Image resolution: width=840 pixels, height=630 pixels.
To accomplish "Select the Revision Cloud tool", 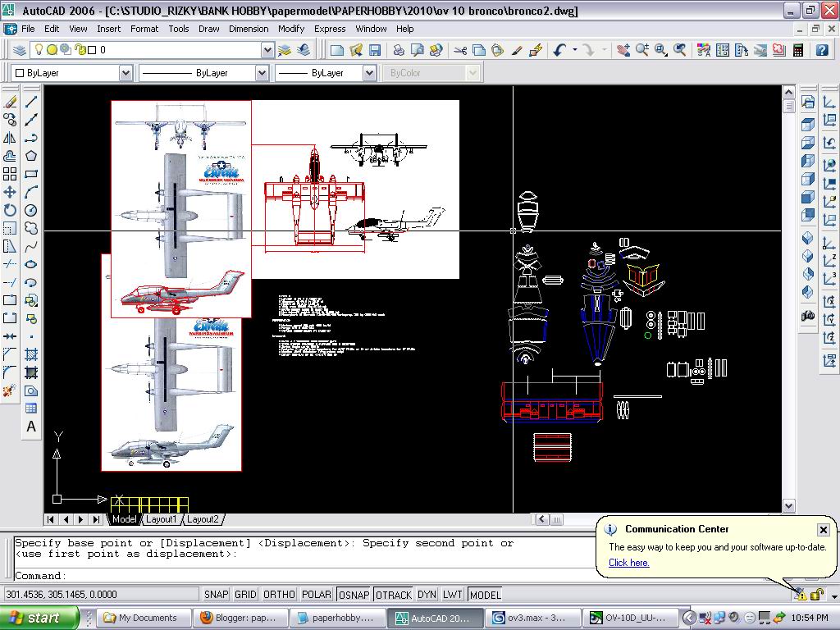I will [31, 228].
